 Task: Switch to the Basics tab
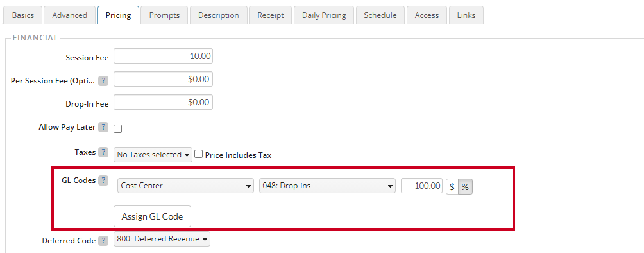[22, 15]
